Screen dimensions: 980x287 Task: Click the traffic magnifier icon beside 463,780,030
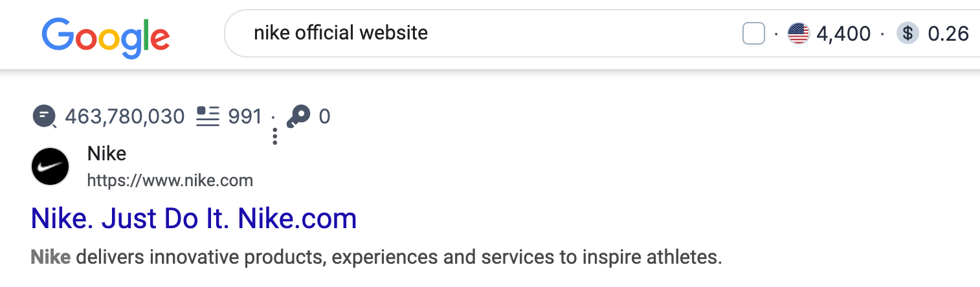(45, 117)
